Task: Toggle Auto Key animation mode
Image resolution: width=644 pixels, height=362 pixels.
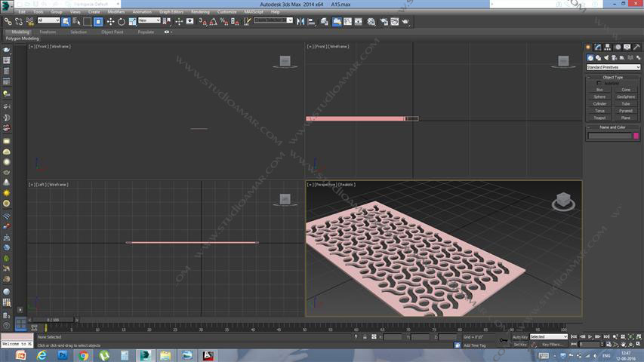Action: tap(519, 336)
